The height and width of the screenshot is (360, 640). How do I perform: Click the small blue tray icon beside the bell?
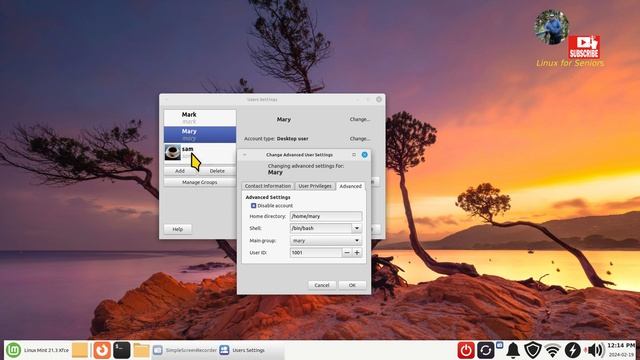(x=499, y=345)
